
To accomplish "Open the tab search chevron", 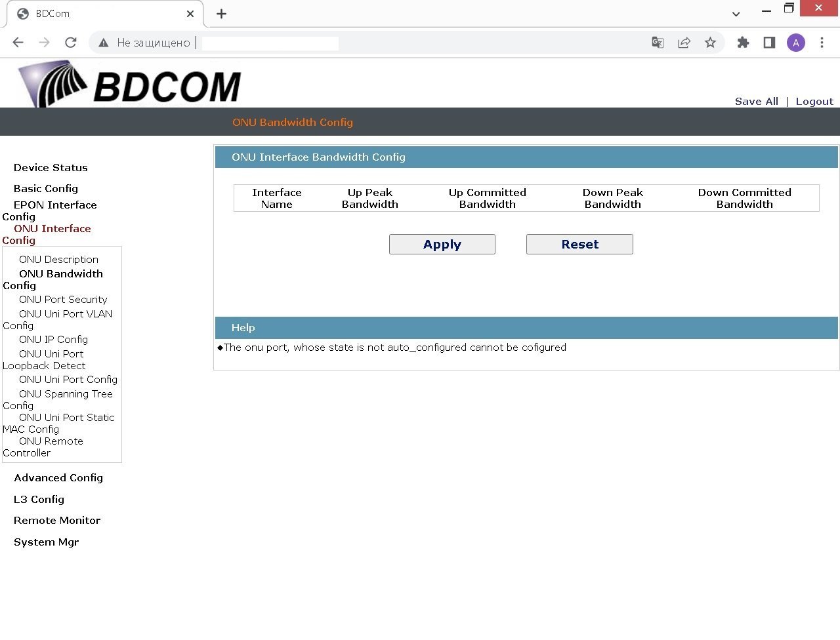I will pyautogui.click(x=736, y=14).
